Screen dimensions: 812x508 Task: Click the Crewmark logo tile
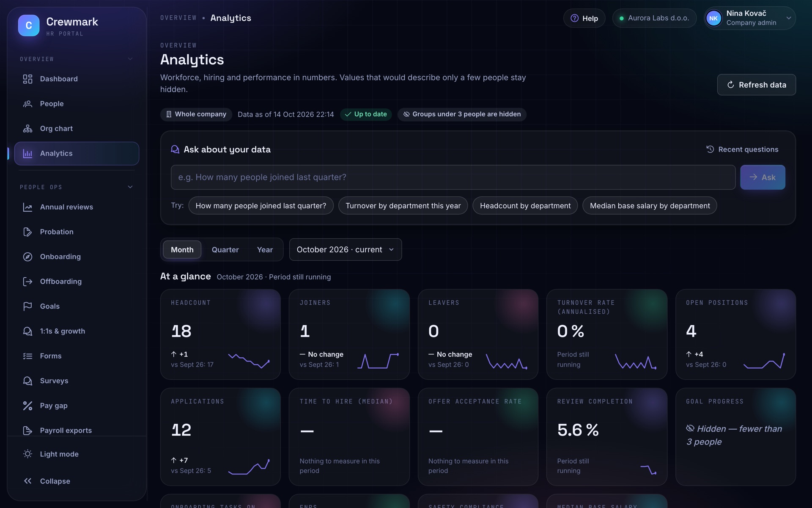(29, 25)
